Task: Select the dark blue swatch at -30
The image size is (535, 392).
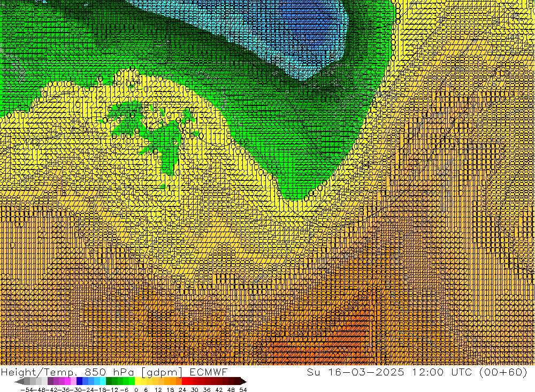Action: 80,381
